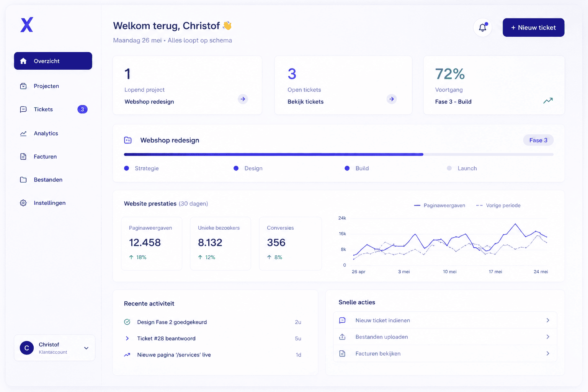Click the up arrow beside 12%
The width and height of the screenshot is (588, 392).
(200, 257)
